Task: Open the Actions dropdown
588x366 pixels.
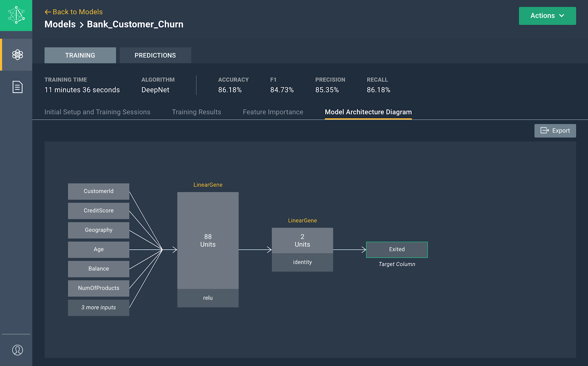Action: click(x=547, y=16)
